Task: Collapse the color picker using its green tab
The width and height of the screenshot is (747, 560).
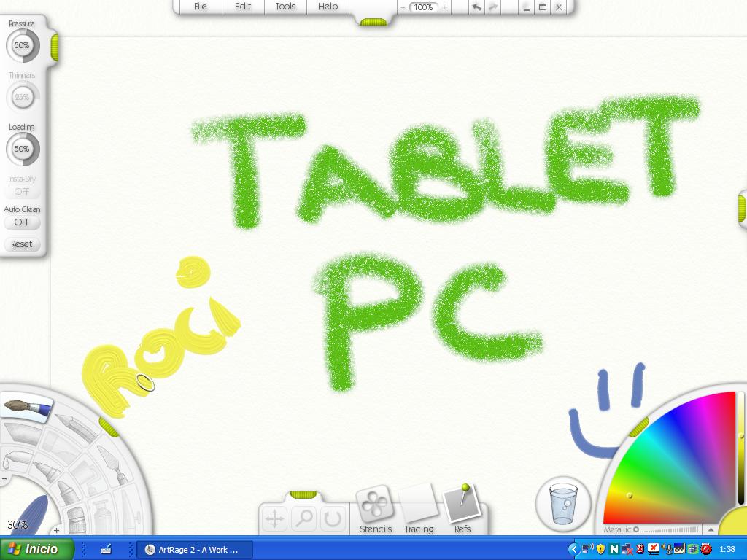Action: pyautogui.click(x=639, y=427)
